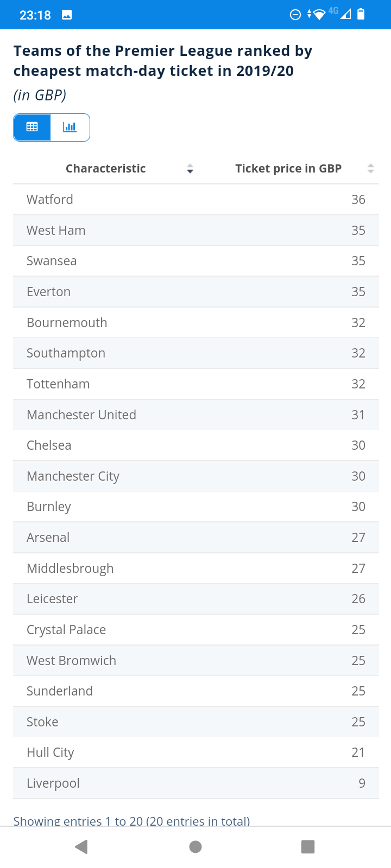
Task: Tap the Crystal Palace row
Action: click(195, 630)
